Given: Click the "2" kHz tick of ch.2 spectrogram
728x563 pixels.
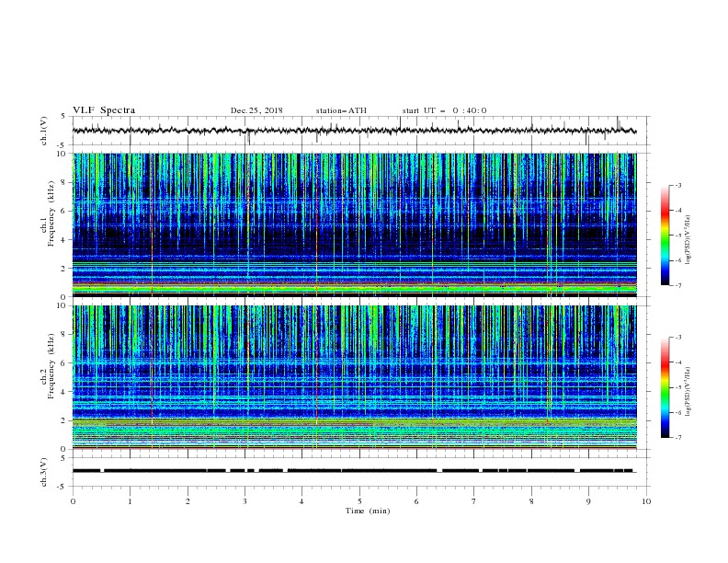Looking at the screenshot, I should tap(63, 420).
